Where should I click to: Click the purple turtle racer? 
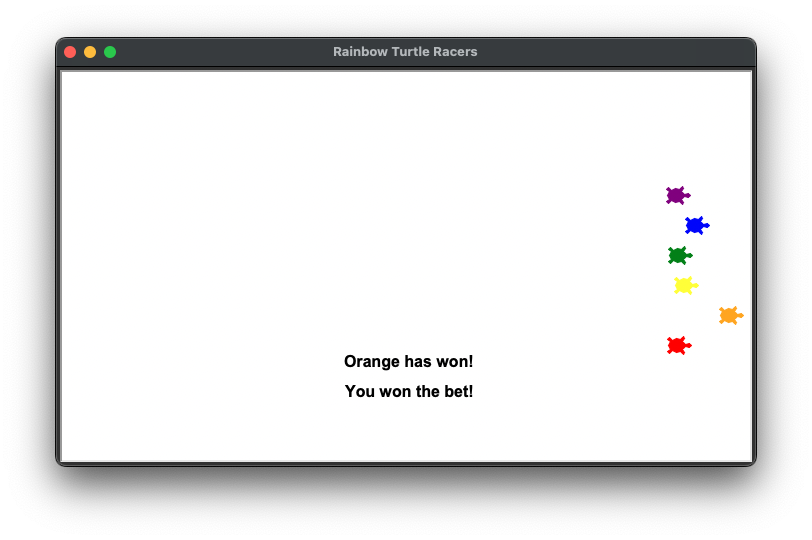point(678,195)
